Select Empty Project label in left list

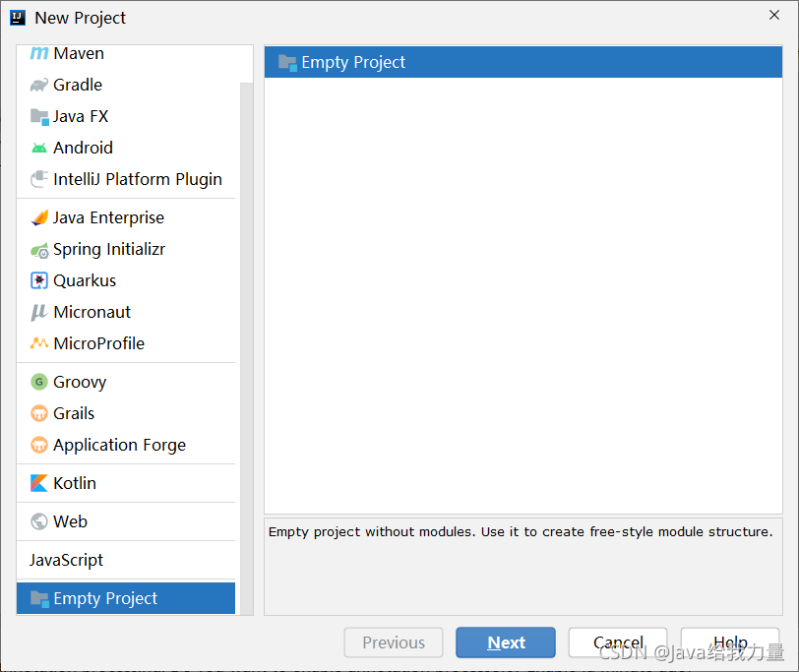coord(105,598)
